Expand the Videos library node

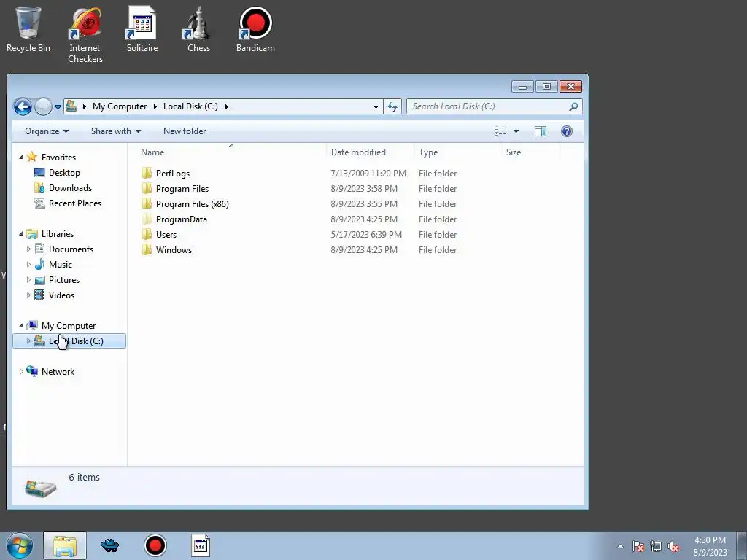click(x=28, y=295)
